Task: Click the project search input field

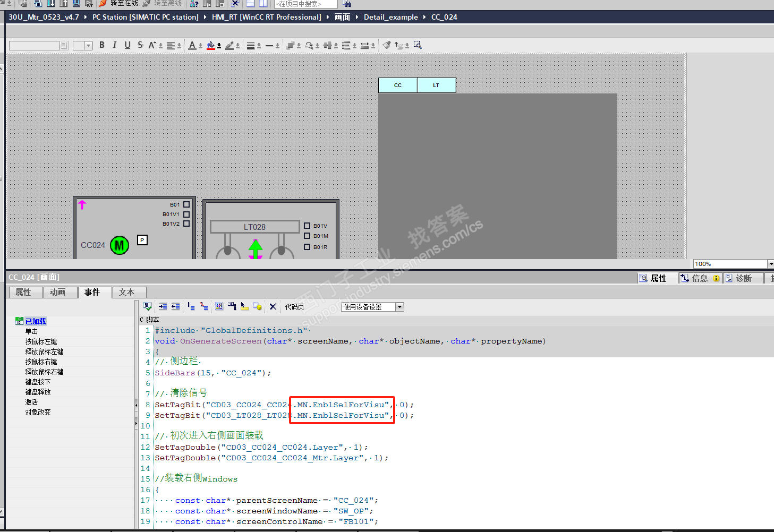Action: click(305, 4)
